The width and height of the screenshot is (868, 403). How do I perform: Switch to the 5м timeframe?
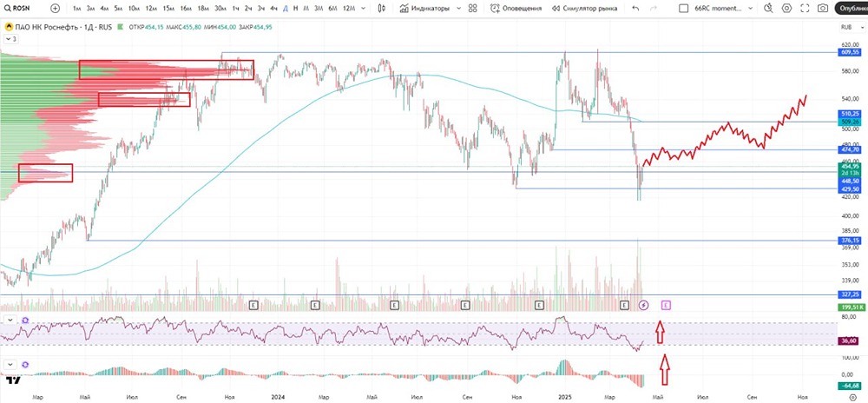click(118, 9)
